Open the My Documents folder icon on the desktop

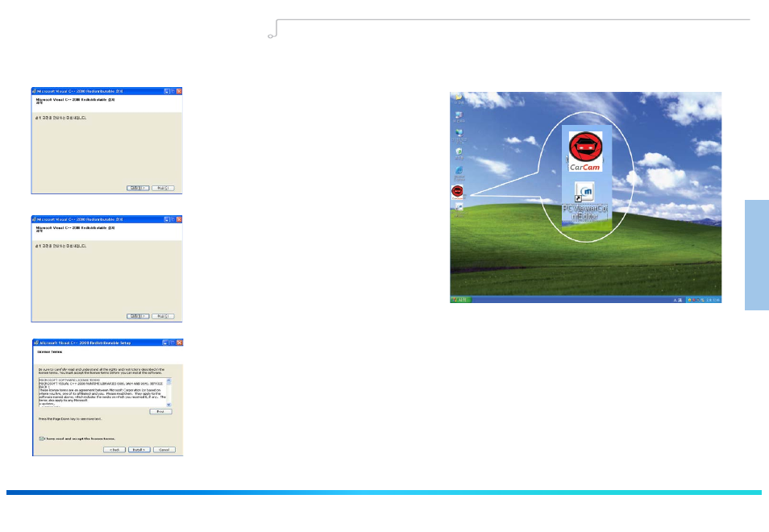(x=459, y=98)
